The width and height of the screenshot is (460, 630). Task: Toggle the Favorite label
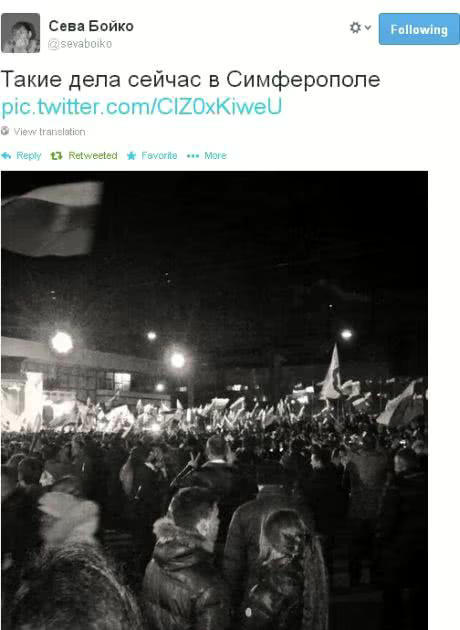[x=159, y=155]
